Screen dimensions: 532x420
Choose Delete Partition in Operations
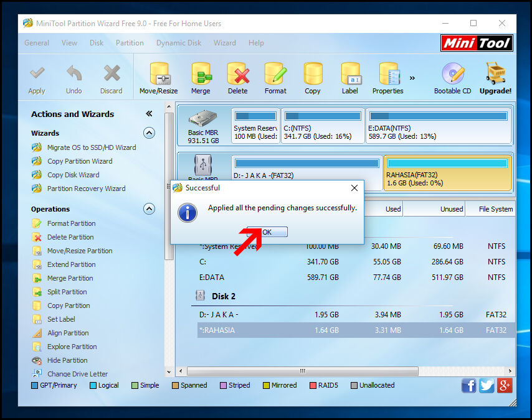point(70,237)
